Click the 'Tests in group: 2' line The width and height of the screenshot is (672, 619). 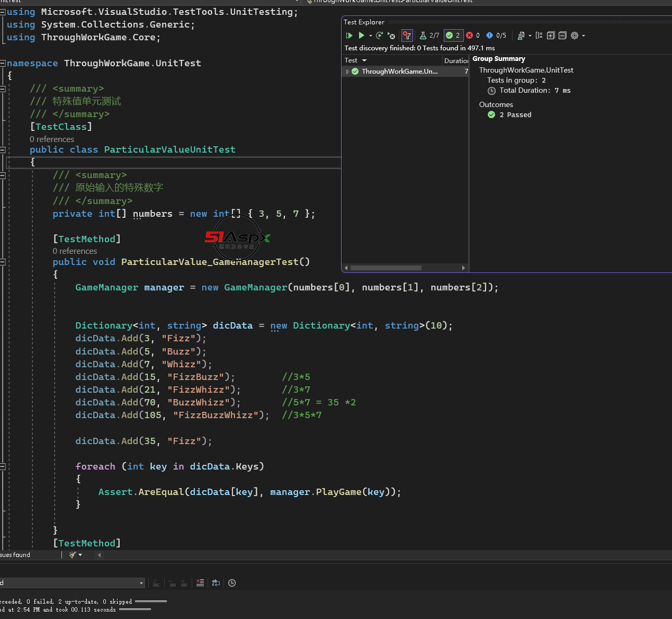516,81
